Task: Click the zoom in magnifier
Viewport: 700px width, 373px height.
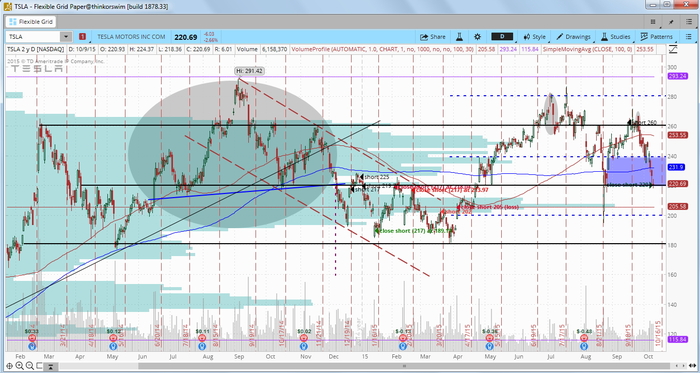Action: tap(19, 366)
